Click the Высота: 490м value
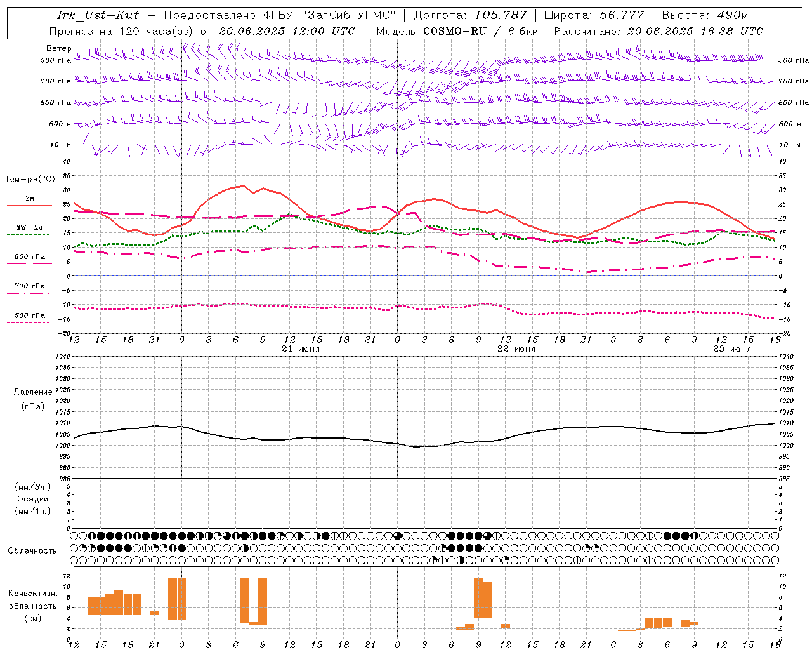This screenshot has height=650, width=812. click(705, 15)
